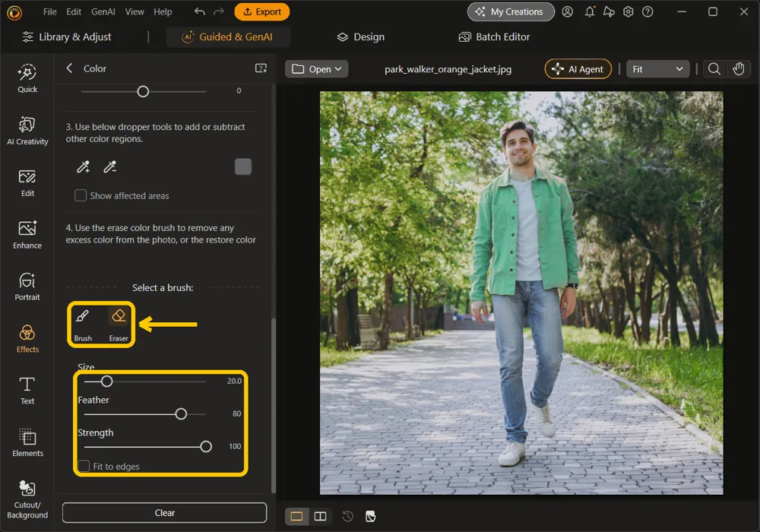Expand the Open file dropdown
The height and width of the screenshot is (532, 760).
(x=316, y=69)
